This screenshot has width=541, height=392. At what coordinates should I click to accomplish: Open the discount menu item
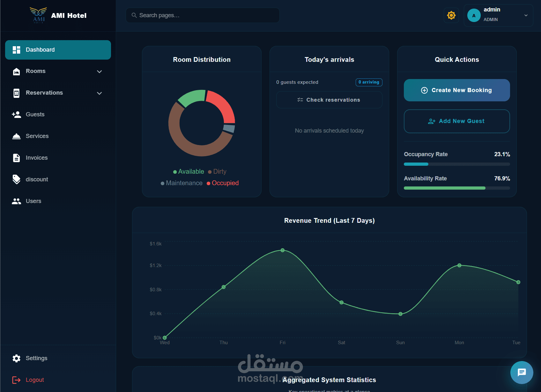(58, 179)
